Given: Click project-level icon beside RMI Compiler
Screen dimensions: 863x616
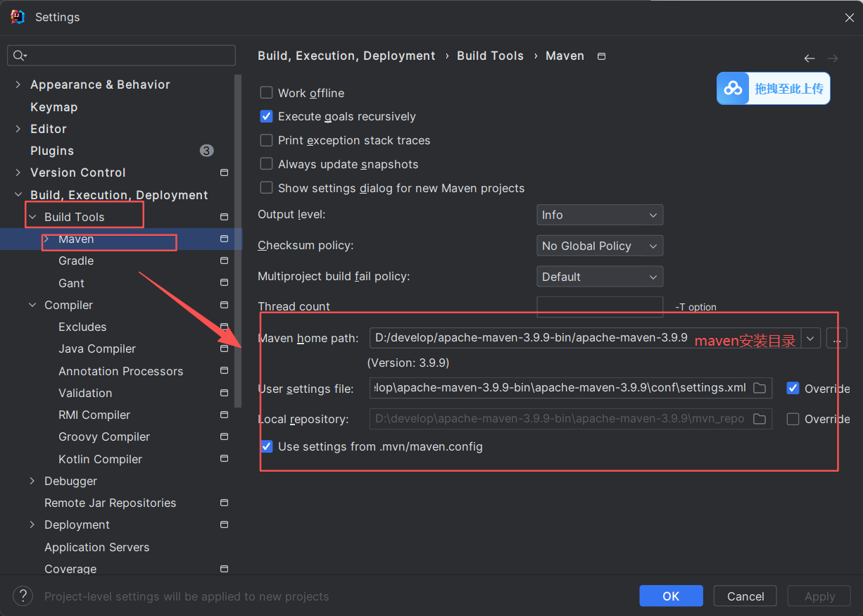Looking at the screenshot, I should (224, 415).
